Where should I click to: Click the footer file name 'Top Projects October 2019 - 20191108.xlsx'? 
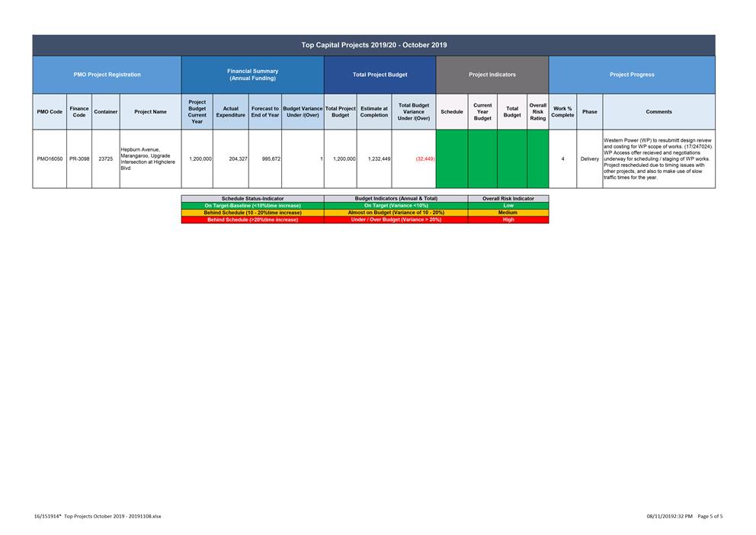[113, 516]
